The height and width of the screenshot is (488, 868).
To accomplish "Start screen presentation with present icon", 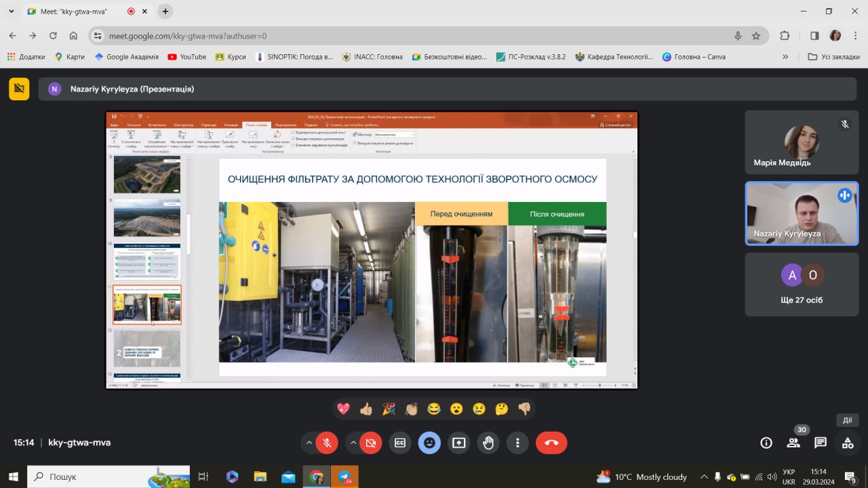I will (459, 443).
